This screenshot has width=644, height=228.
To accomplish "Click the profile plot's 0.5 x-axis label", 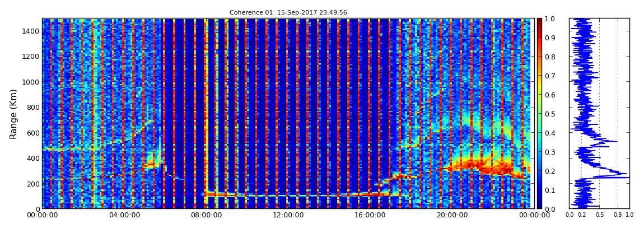I will coord(599,215).
